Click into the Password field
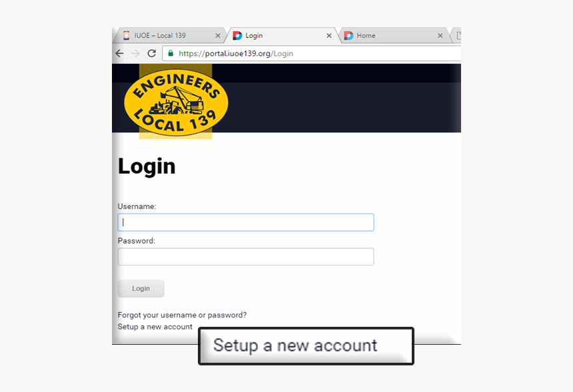Screen dimensions: 573x392 click(x=246, y=257)
